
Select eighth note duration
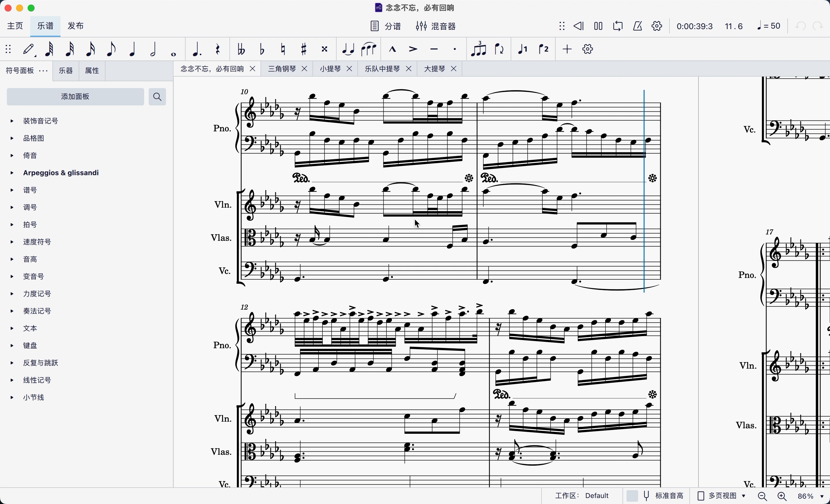[x=111, y=49]
